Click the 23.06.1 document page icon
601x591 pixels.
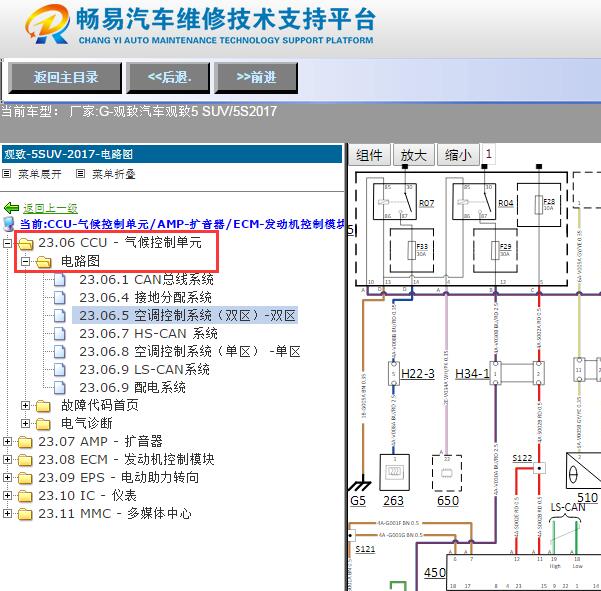tap(59, 280)
